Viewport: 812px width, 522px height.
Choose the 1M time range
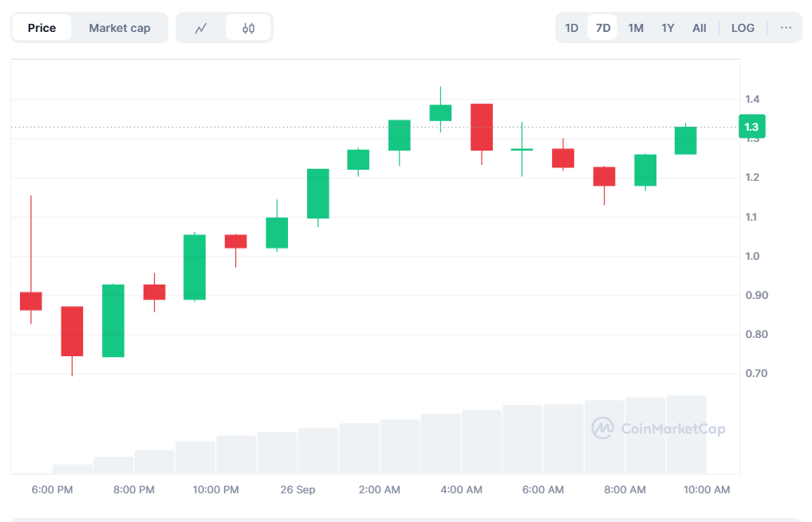(636, 28)
